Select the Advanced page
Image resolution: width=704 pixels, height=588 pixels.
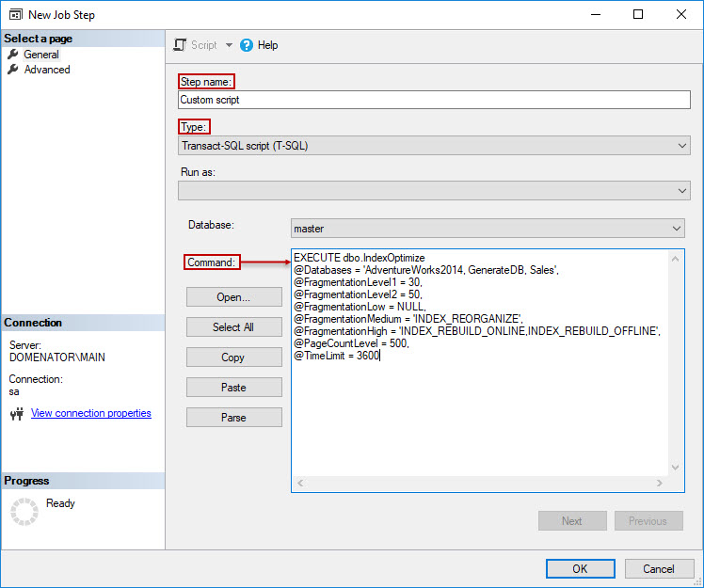(x=47, y=70)
